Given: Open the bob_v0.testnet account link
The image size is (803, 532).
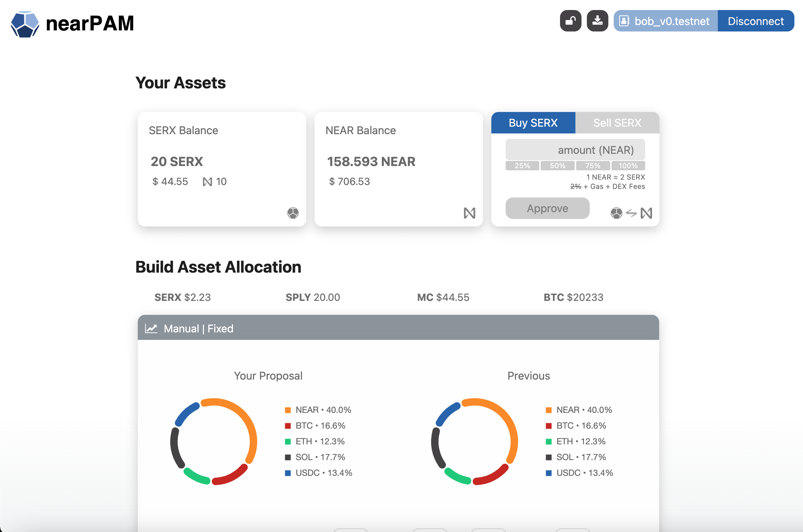Looking at the screenshot, I should click(672, 21).
